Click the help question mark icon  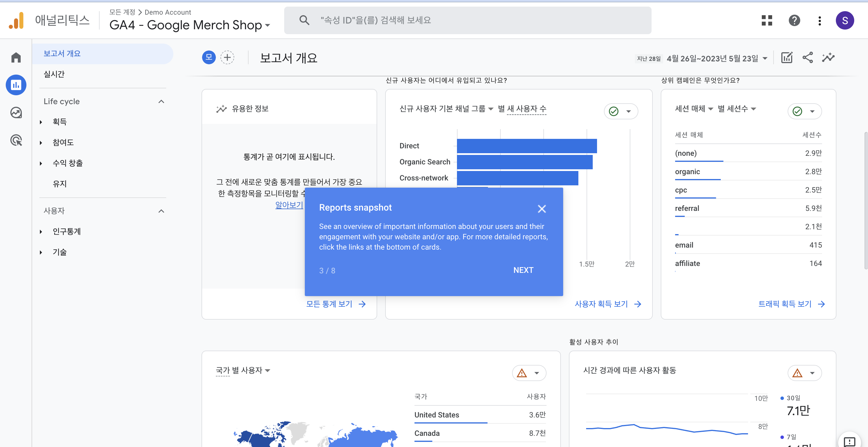(x=794, y=21)
